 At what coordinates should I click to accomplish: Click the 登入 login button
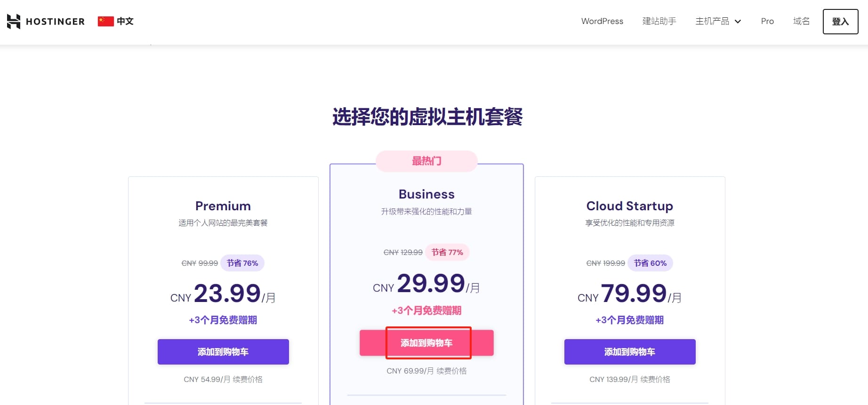840,22
